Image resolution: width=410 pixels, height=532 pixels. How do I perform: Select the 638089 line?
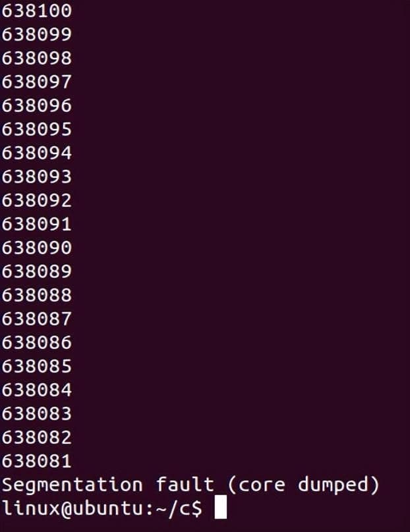(x=37, y=271)
